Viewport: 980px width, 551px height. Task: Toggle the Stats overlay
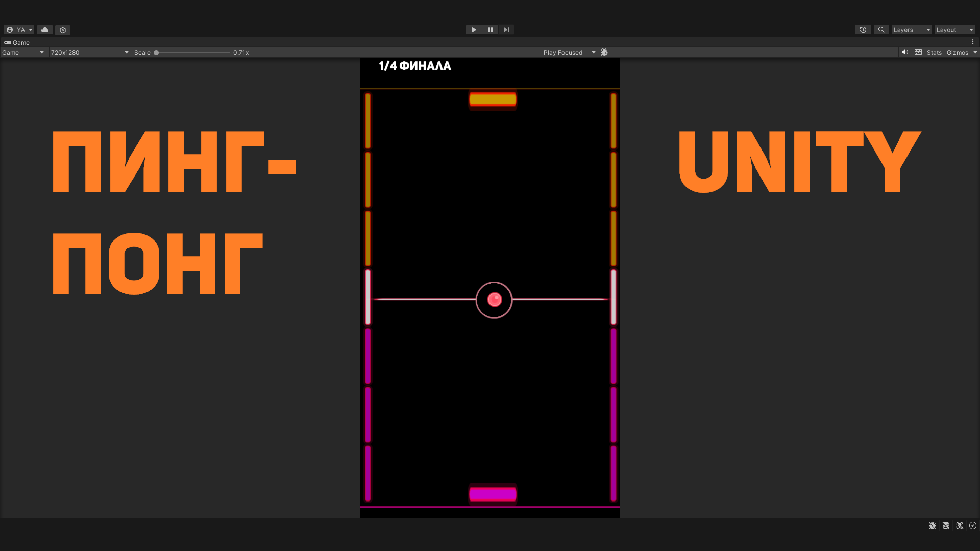click(x=934, y=53)
